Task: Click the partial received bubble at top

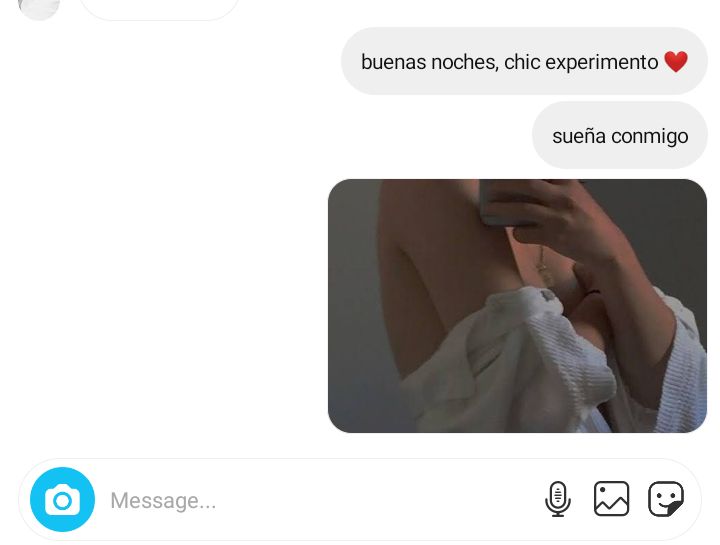Action: [159, 8]
